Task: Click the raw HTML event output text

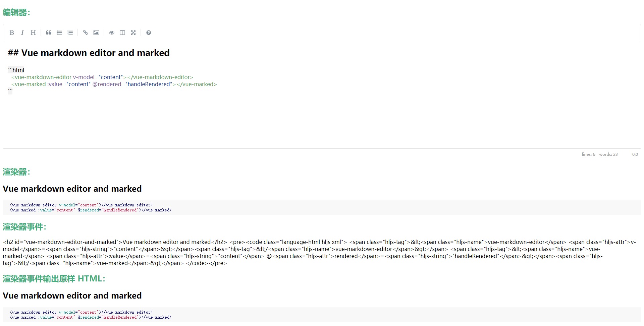Action: click(x=319, y=253)
